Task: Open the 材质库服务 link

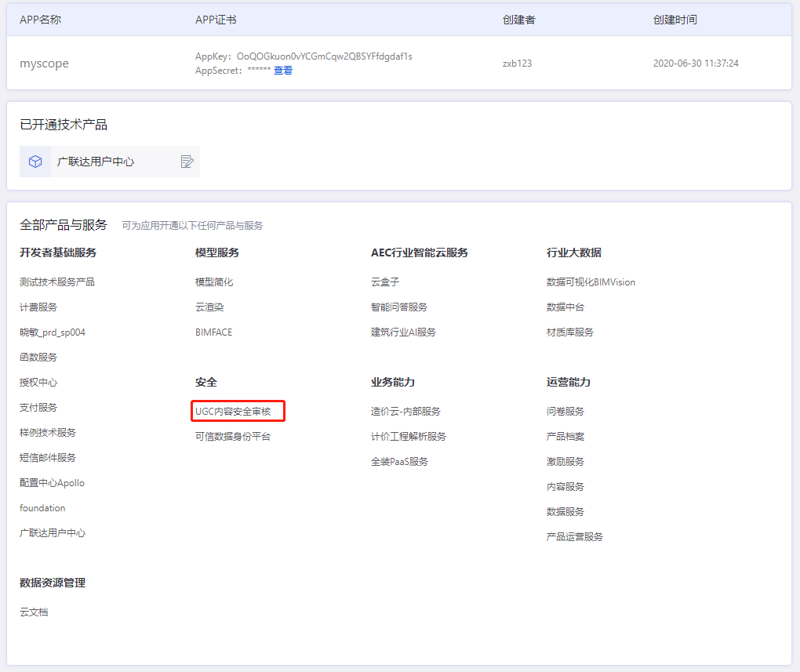Action: [570, 332]
